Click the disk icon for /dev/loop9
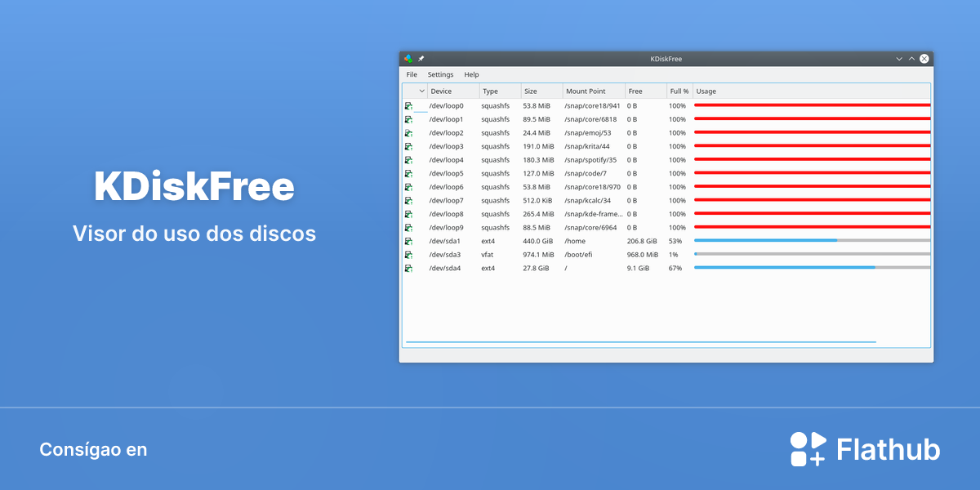The image size is (980, 490). (x=408, y=227)
